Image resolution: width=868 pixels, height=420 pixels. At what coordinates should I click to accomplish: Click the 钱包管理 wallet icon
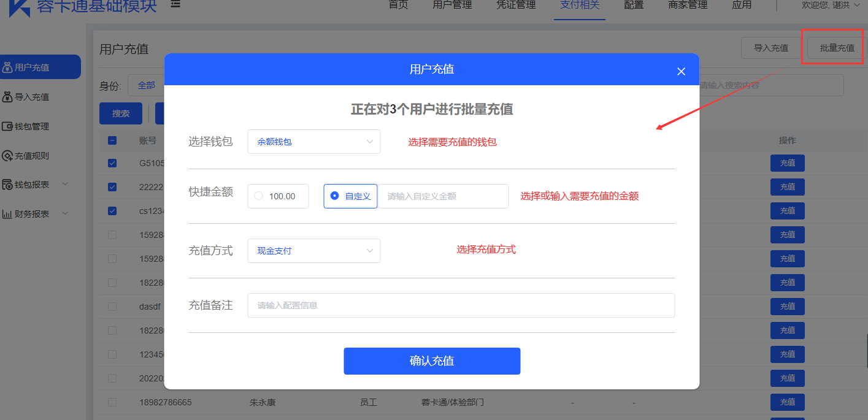point(7,126)
